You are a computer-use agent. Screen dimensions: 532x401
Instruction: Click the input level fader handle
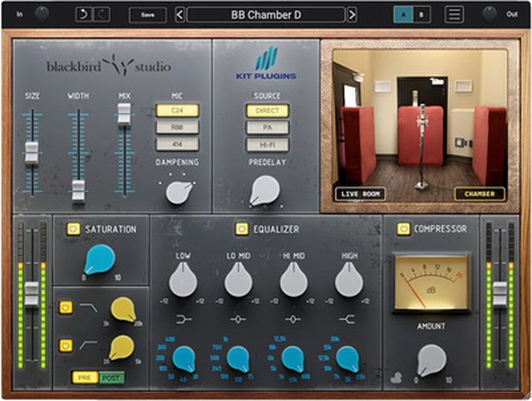(32, 294)
